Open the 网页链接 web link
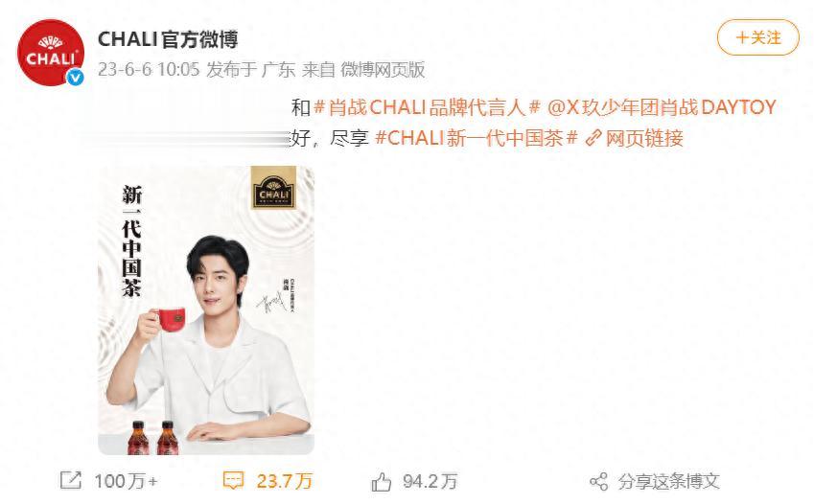Viewport: 814px width, 504px height. pyautogui.click(x=644, y=138)
